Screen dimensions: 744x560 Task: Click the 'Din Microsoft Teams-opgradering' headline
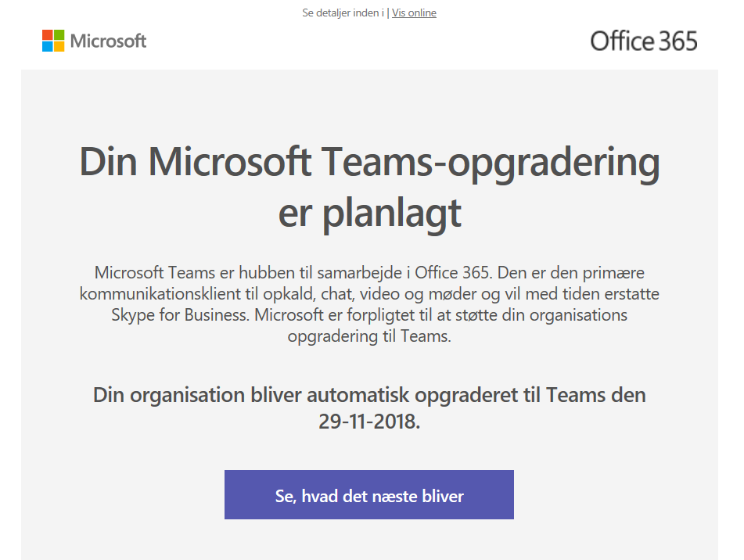coord(369,163)
